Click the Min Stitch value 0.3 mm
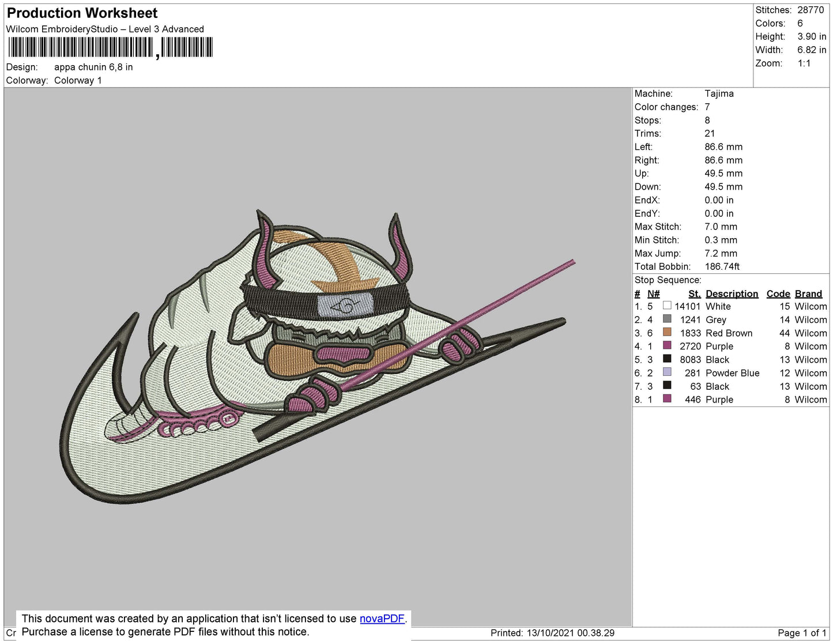833x644 pixels. [721, 240]
